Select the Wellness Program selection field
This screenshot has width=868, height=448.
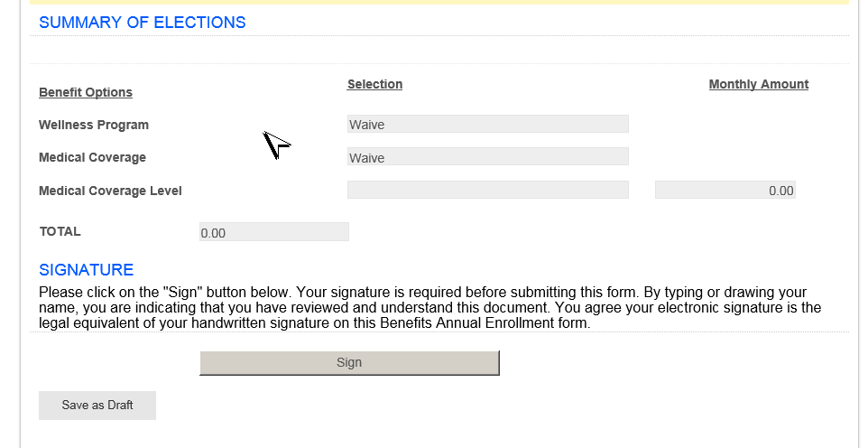(488, 124)
